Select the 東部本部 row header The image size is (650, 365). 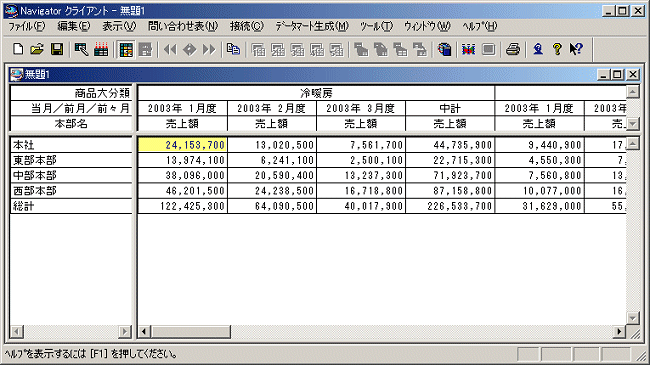pyautogui.click(x=71, y=160)
